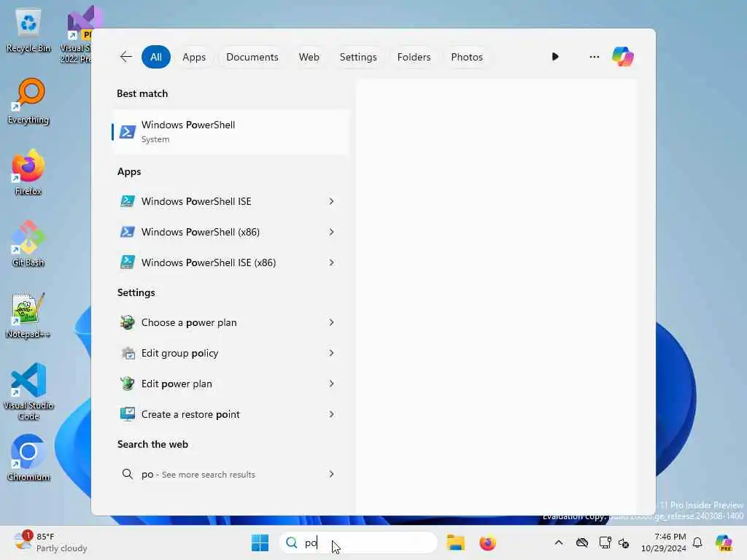Go back with the search panel arrow
747x560 pixels.
click(x=125, y=57)
